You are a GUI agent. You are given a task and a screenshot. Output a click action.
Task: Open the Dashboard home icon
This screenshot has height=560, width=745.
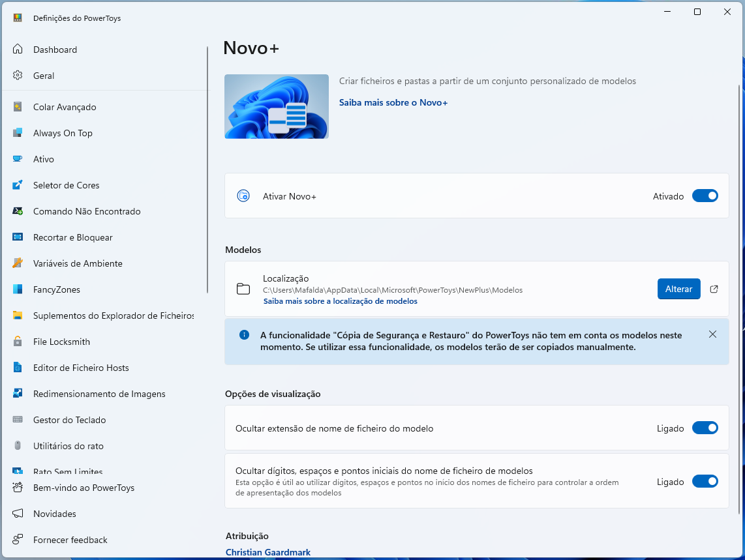point(18,50)
